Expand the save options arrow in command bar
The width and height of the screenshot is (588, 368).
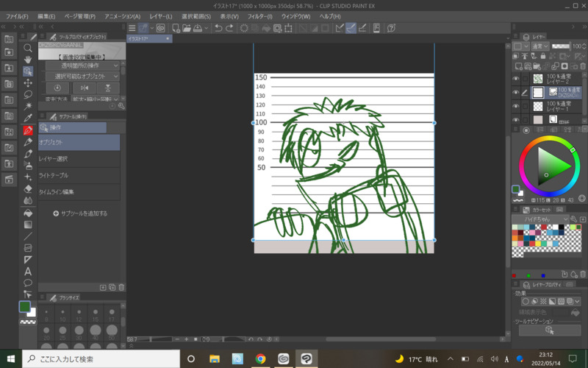[207, 28]
